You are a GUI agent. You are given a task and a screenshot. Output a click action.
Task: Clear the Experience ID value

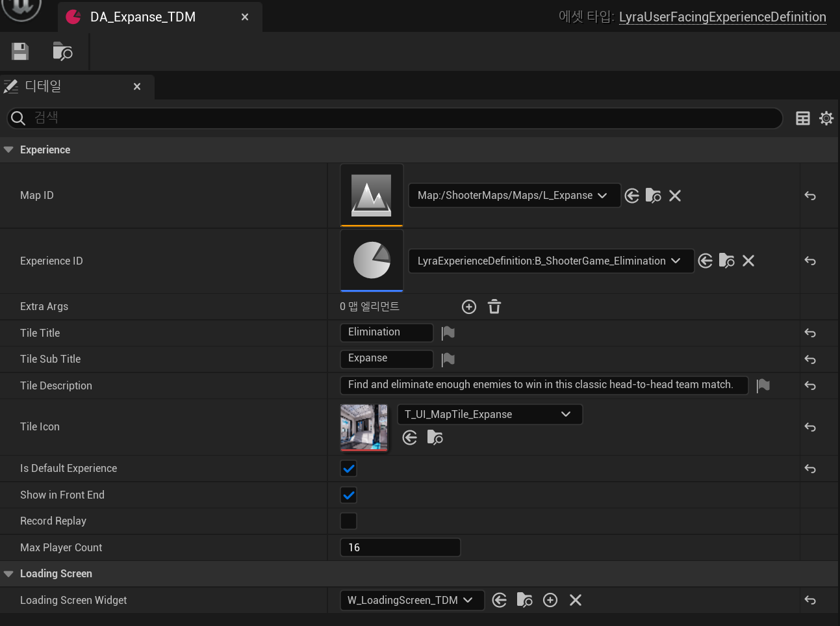[x=748, y=261]
